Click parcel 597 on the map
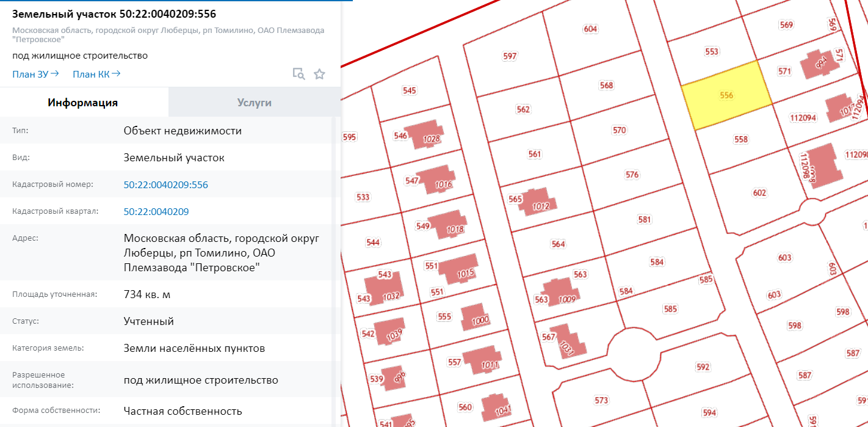Screen dimensions: 868x427 [x=510, y=56]
